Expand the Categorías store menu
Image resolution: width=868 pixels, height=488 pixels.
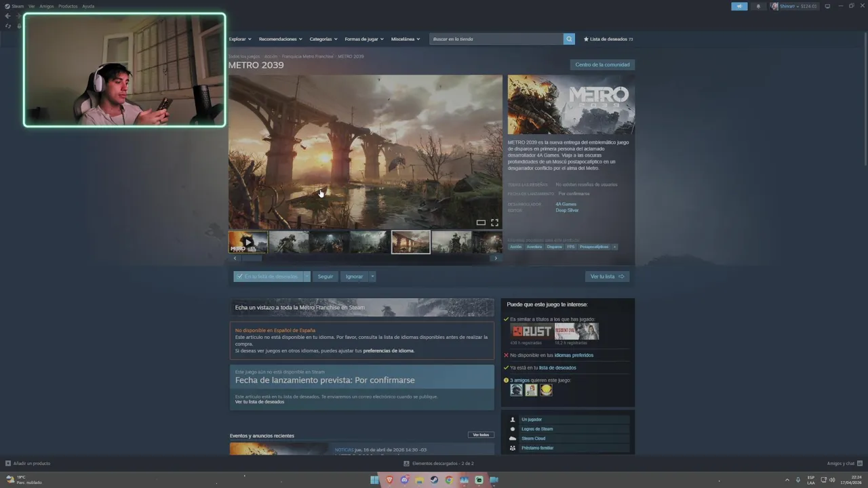pos(323,39)
